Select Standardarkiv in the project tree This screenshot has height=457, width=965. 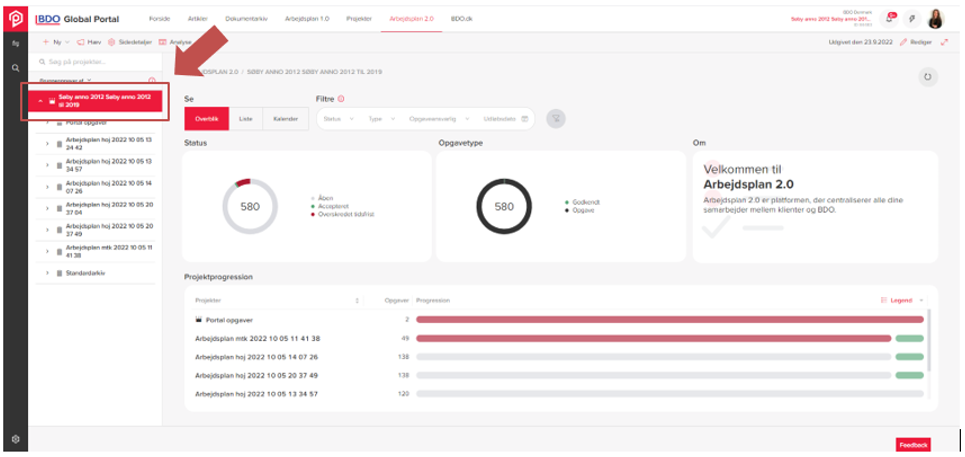[85, 272]
